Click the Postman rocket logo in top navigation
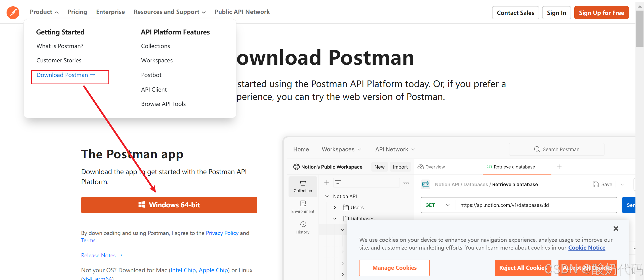 coord(13,13)
